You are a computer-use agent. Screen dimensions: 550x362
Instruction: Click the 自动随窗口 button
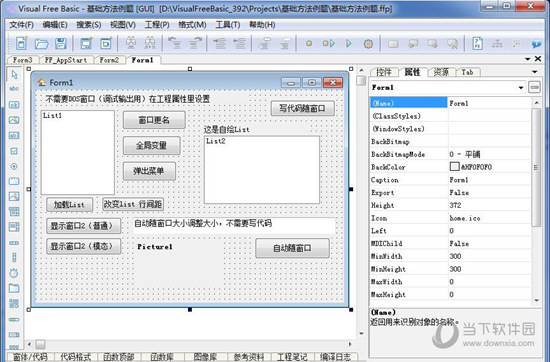click(x=293, y=248)
